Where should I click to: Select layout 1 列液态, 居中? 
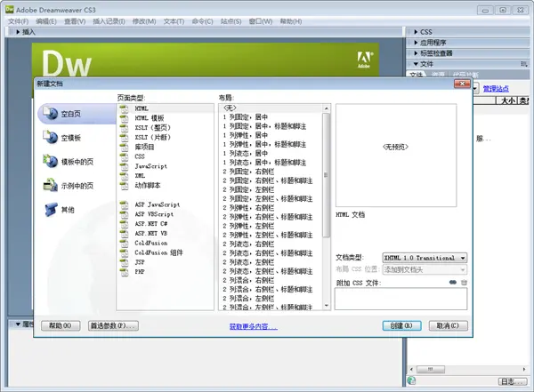(x=271, y=154)
